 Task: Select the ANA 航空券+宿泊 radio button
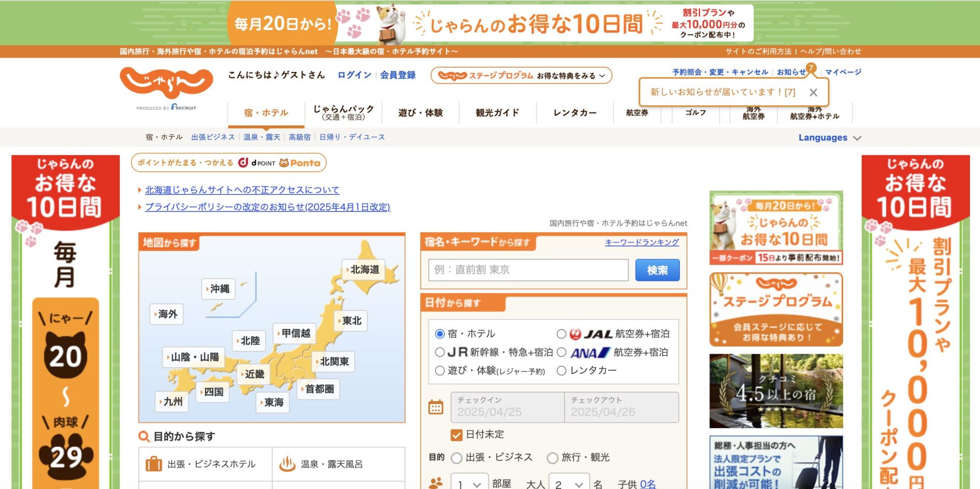(561, 352)
